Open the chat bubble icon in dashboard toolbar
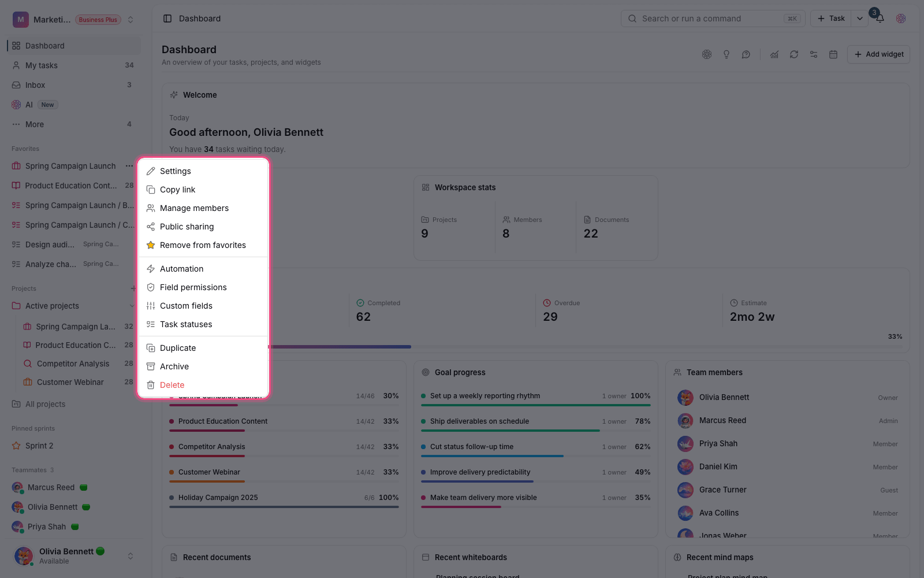 click(746, 54)
